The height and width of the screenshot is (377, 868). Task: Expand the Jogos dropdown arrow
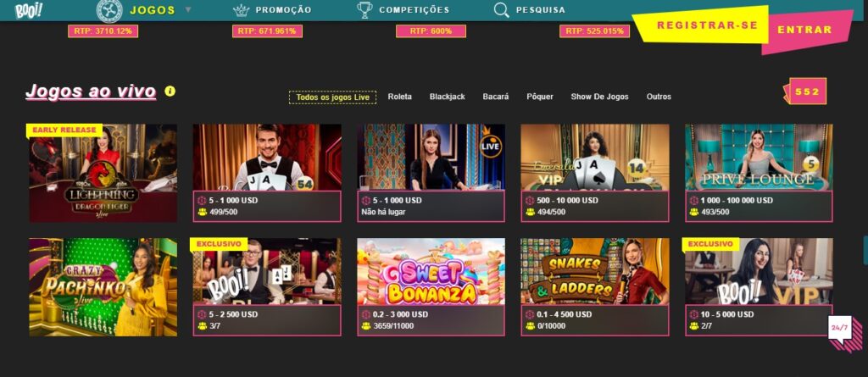pos(188,10)
